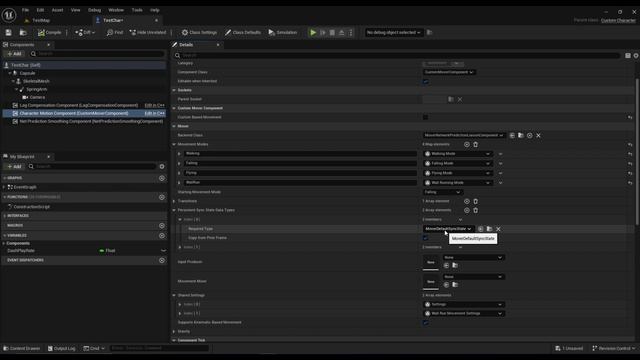Open the Content Drawer

click(22, 348)
